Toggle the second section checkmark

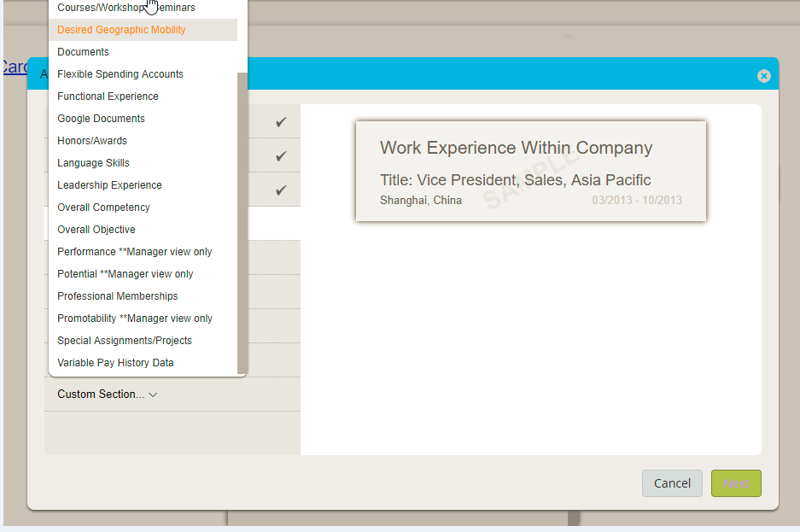tap(281, 156)
